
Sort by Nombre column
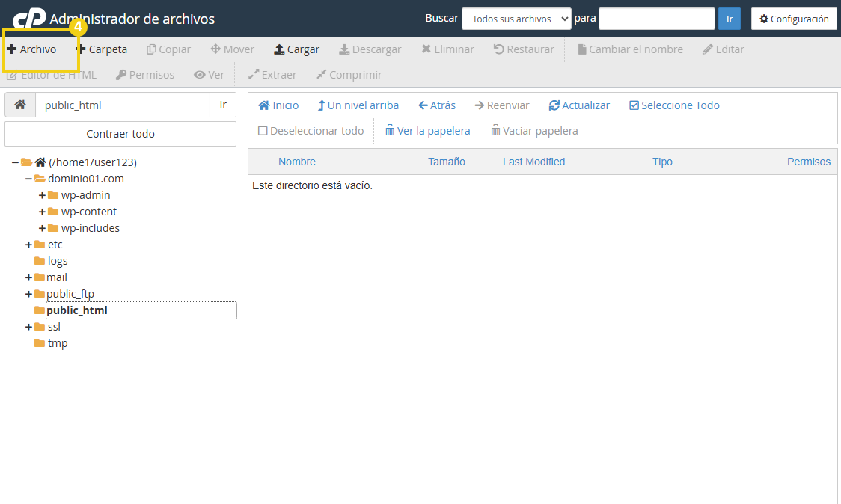[296, 162]
